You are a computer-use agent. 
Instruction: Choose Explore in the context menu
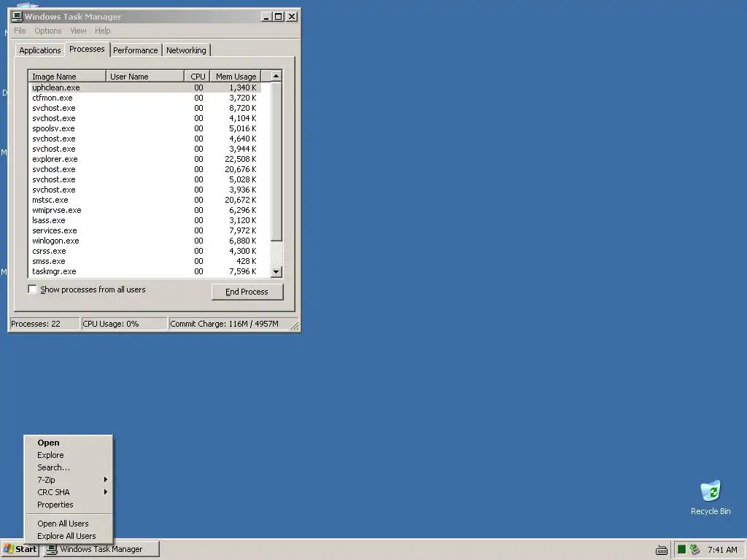point(69,455)
